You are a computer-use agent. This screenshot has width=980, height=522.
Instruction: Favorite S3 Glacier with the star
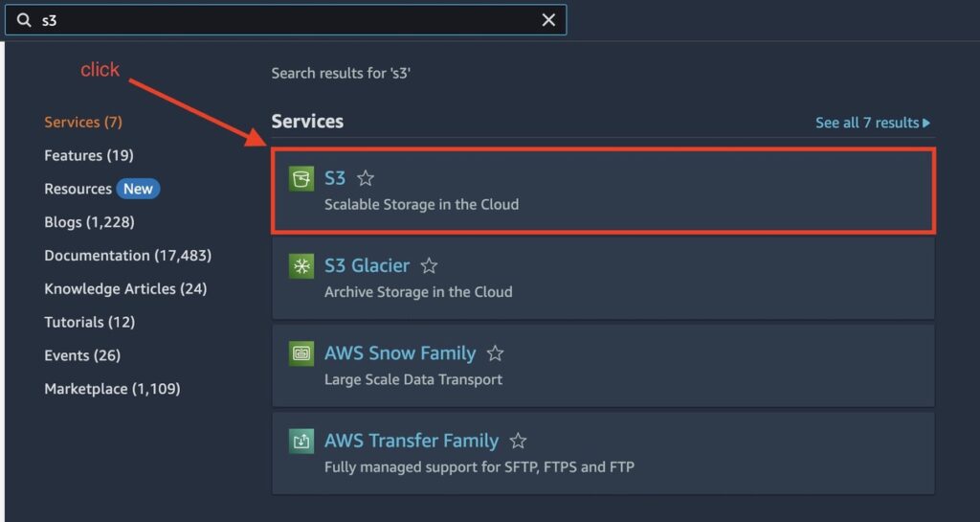click(429, 266)
